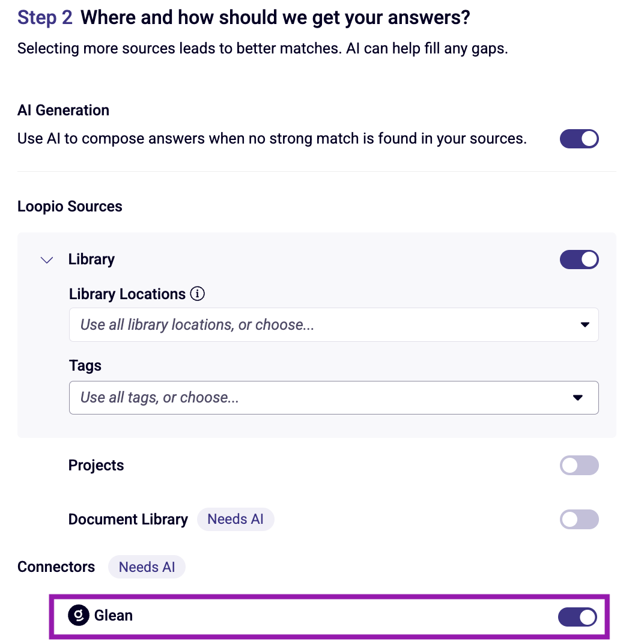
Task: Turn off the Glean connector toggle
Action: (577, 617)
